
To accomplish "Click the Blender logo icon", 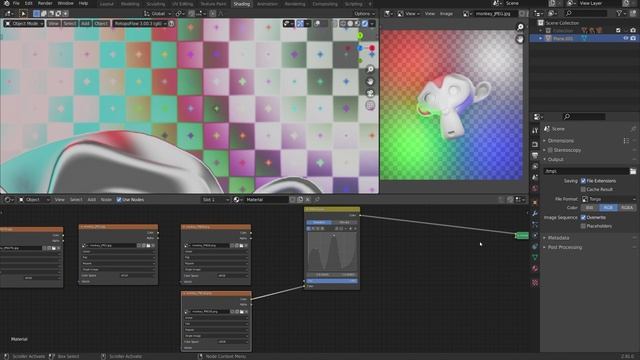I will [x=6, y=3].
